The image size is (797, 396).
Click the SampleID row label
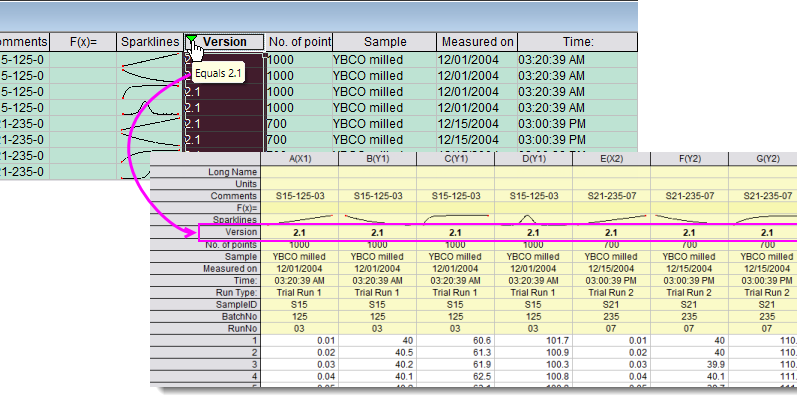[205, 304]
